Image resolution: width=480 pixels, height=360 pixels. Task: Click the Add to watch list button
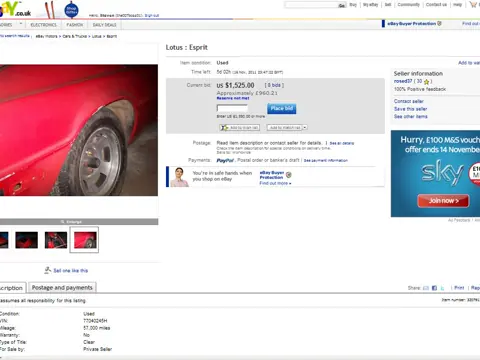tap(285, 128)
